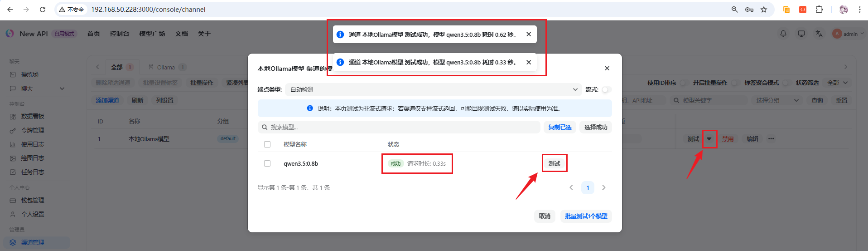Close the modal with the X icon
This screenshot has height=251, width=868.
click(x=607, y=68)
